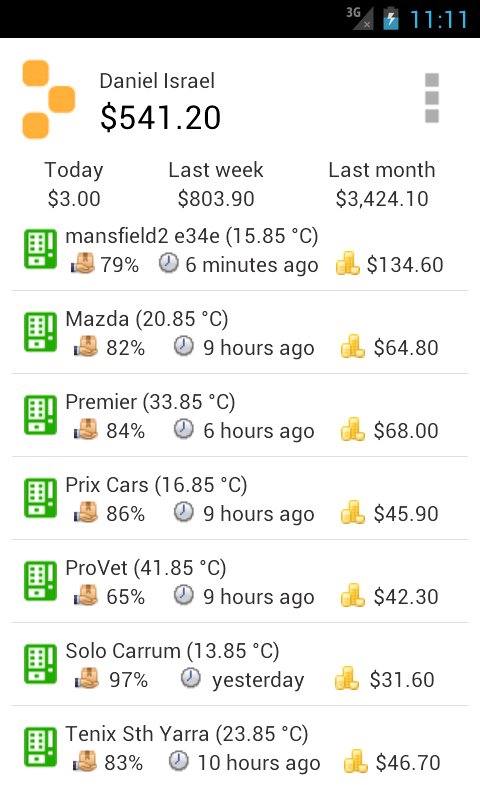Select Tenix Sth Yarra machine title
This screenshot has height=800, width=480.
pos(187,734)
